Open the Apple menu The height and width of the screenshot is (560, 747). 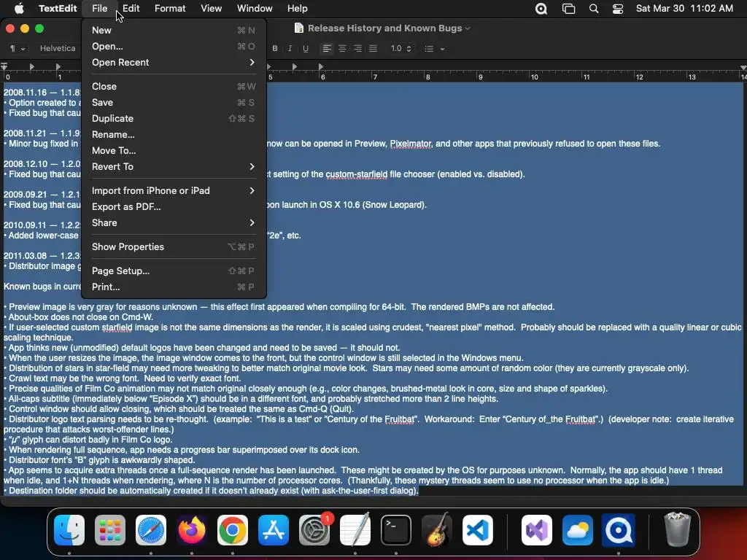pos(20,8)
